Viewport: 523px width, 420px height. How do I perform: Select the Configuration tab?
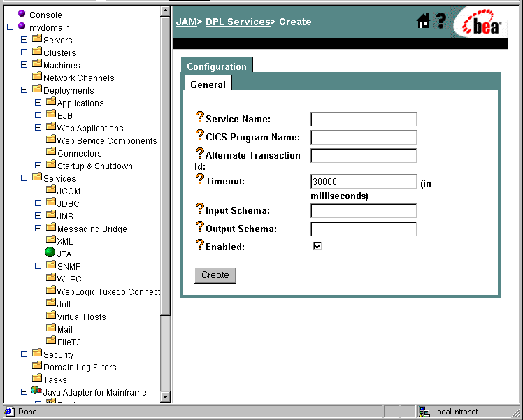point(217,66)
